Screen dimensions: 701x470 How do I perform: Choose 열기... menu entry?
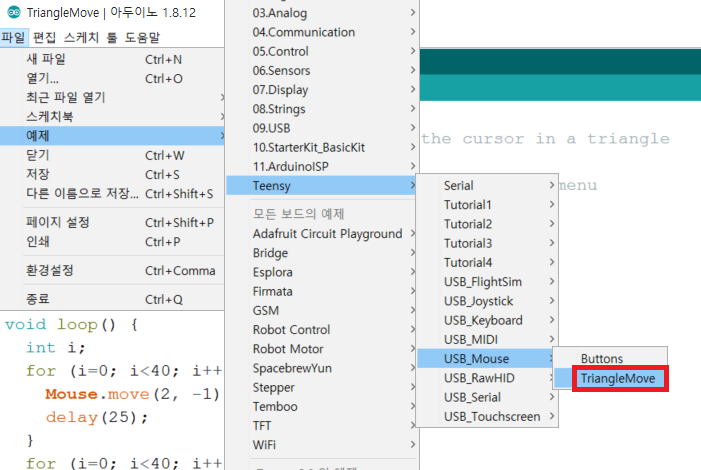tap(112, 78)
